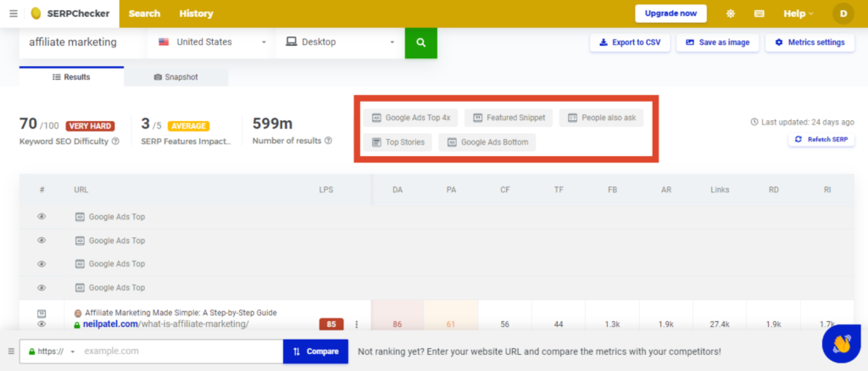Click Refetch SERP button
The height and width of the screenshot is (371, 868).
click(821, 139)
